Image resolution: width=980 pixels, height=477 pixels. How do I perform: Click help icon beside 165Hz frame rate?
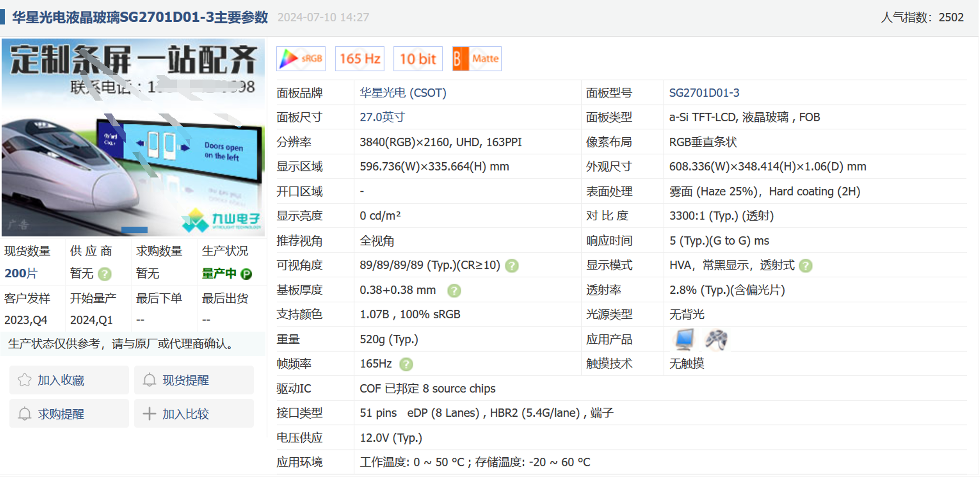(x=406, y=364)
